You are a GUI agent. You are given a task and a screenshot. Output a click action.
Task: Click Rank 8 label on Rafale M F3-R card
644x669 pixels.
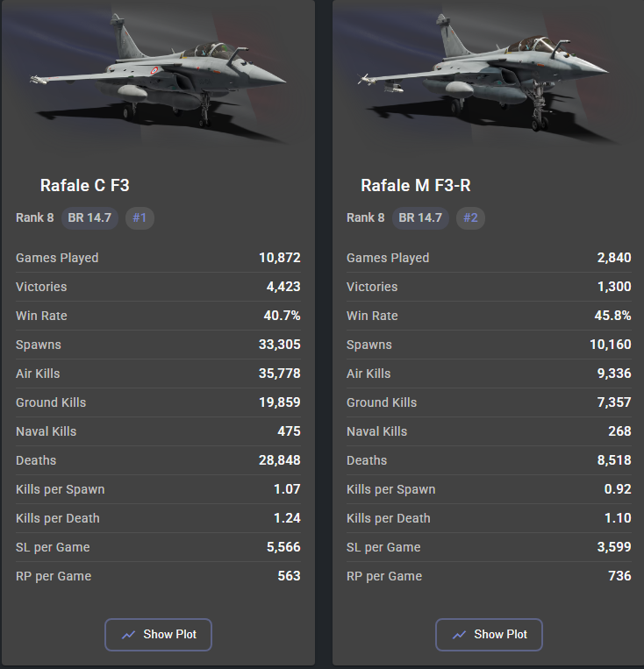365,217
